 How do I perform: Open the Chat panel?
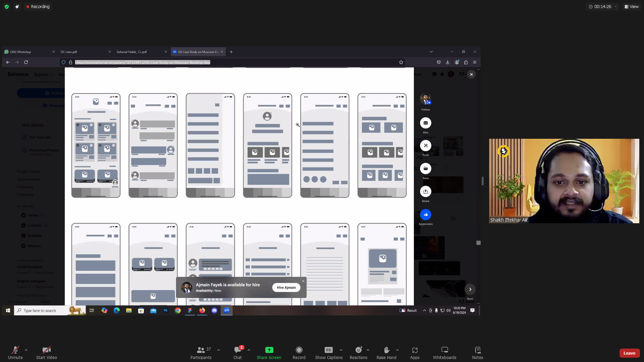237,350
